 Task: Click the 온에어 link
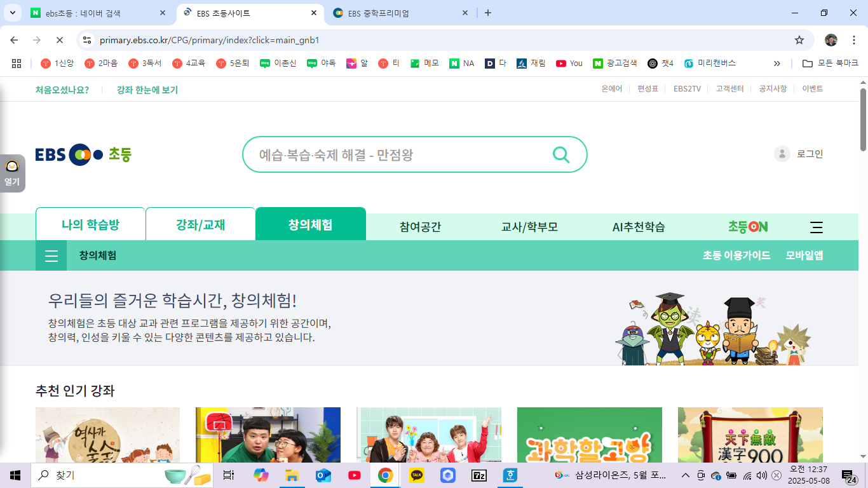click(x=611, y=89)
